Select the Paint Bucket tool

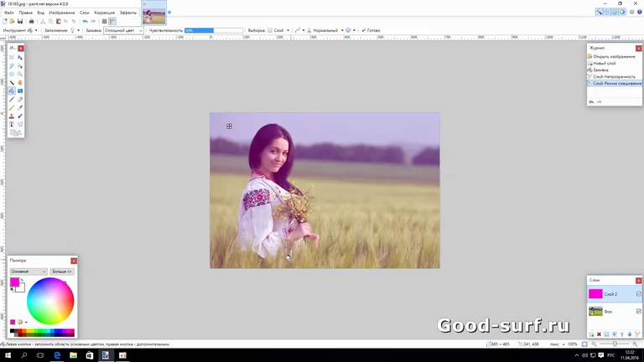click(12, 90)
